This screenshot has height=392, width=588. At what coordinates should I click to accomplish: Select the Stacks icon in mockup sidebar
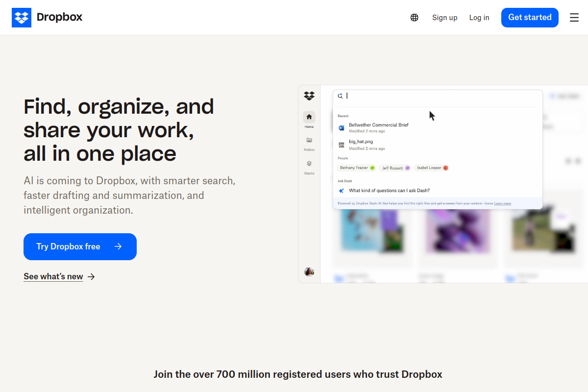point(309,164)
